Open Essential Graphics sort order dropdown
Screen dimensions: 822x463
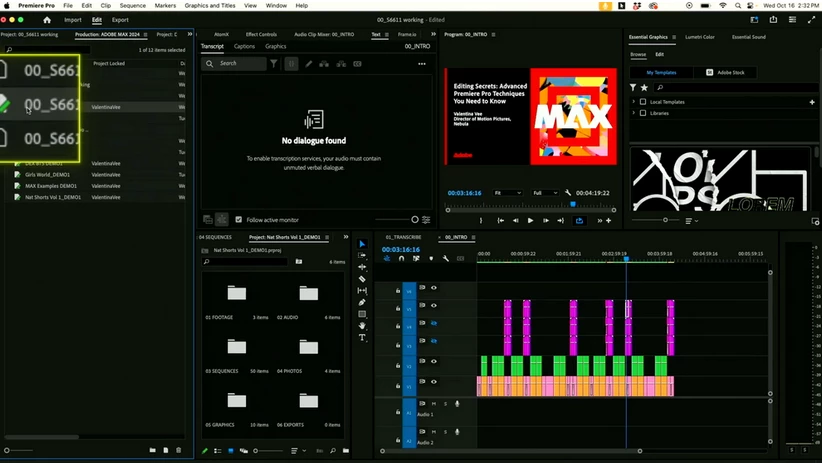point(691,221)
